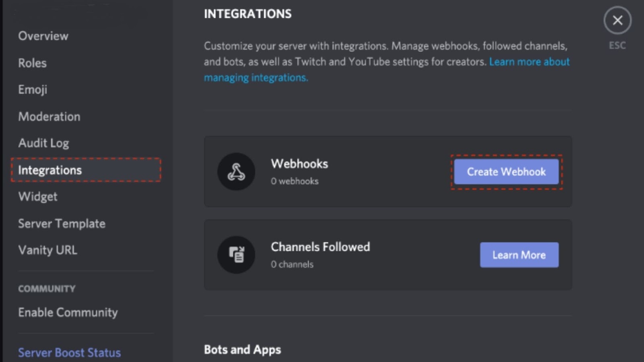
Task: Select the Moderation section
Action: pos(49,116)
